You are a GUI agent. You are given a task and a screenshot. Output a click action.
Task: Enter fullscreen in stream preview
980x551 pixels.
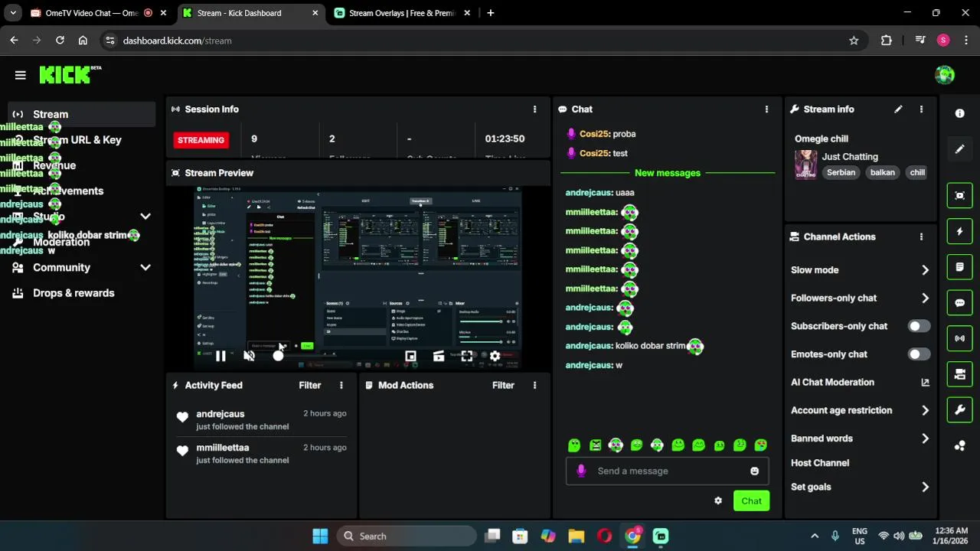[466, 356]
